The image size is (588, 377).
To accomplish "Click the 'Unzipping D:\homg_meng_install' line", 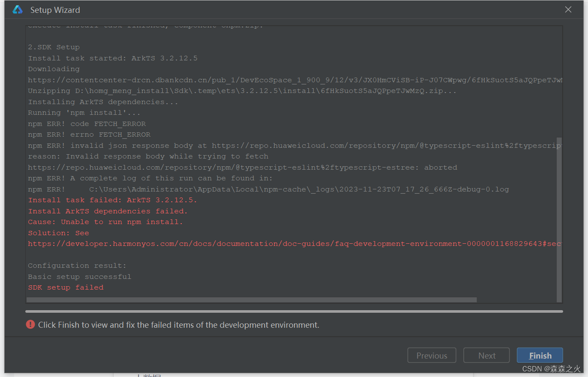I will [x=242, y=91].
